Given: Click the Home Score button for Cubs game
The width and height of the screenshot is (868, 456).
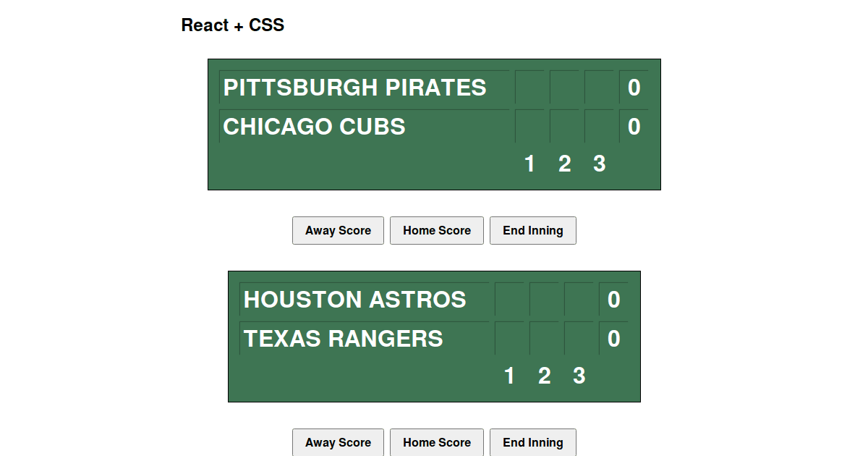Looking at the screenshot, I should click(437, 230).
